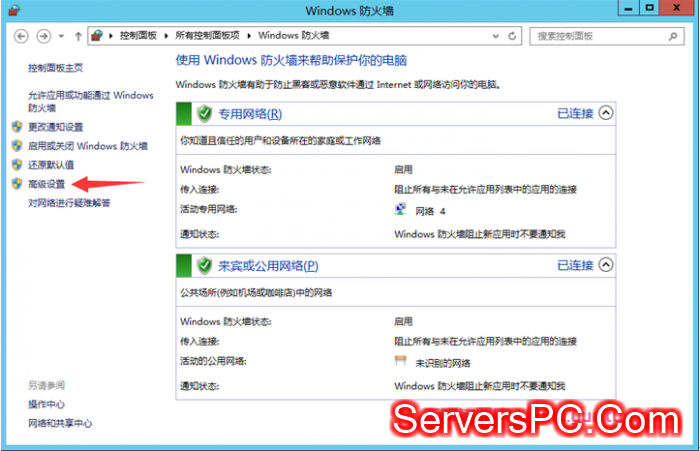This screenshot has width=700, height=451.
Task: Click the green shield by 专用网络
Action: (x=204, y=114)
